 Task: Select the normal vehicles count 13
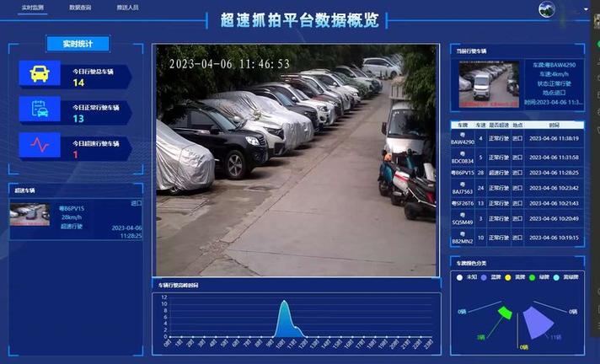click(x=78, y=119)
